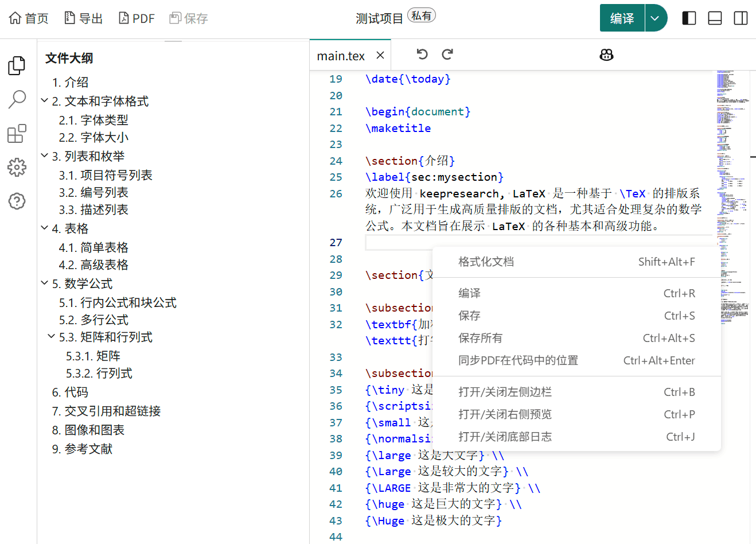This screenshot has width=756, height=544.
Task: Select the main.tex tab
Action: click(x=341, y=56)
